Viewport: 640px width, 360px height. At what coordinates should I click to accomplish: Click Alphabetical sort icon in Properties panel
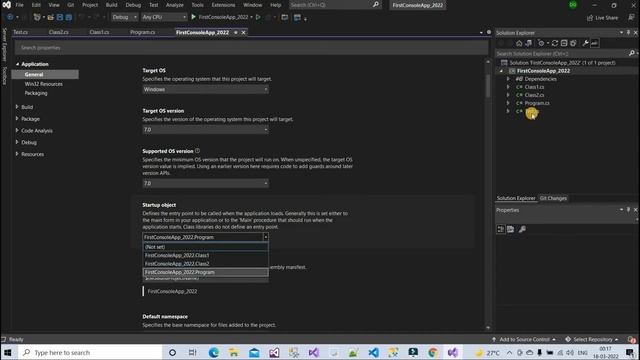click(x=511, y=229)
